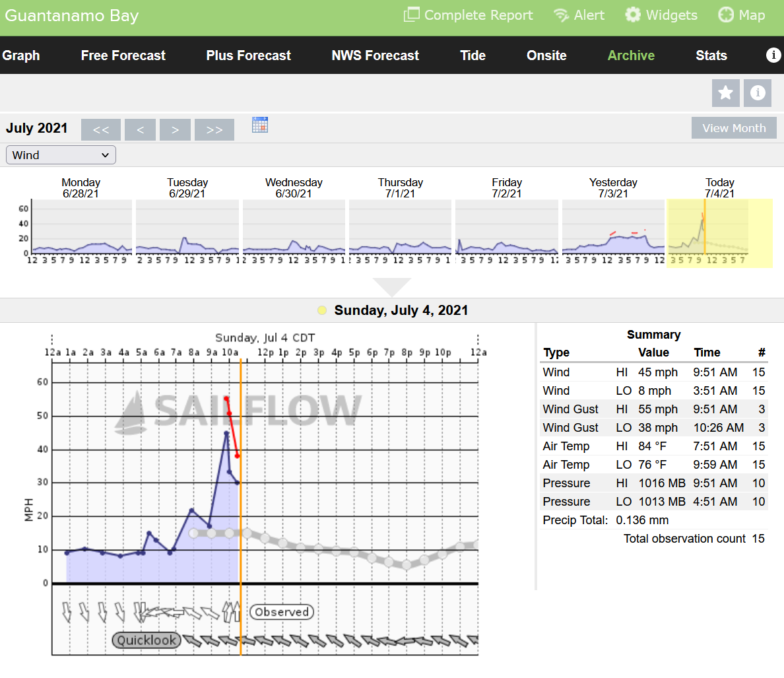Go to next period with > button
Image resolution: width=784 pixels, height=678 pixels.
(175, 129)
